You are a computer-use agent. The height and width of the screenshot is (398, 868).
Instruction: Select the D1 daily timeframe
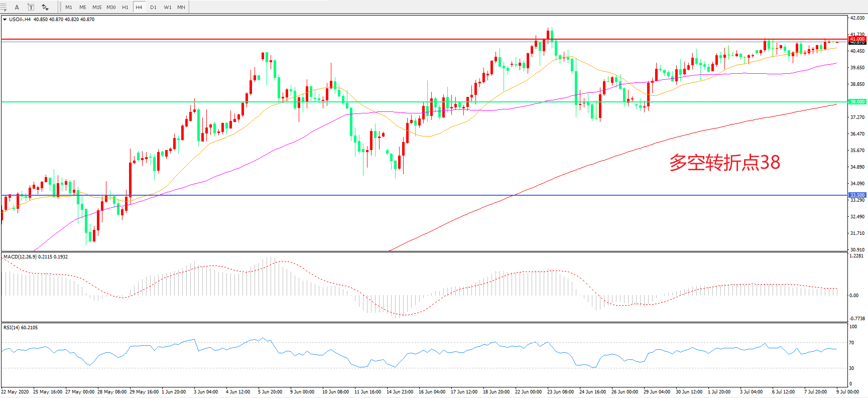click(x=153, y=7)
